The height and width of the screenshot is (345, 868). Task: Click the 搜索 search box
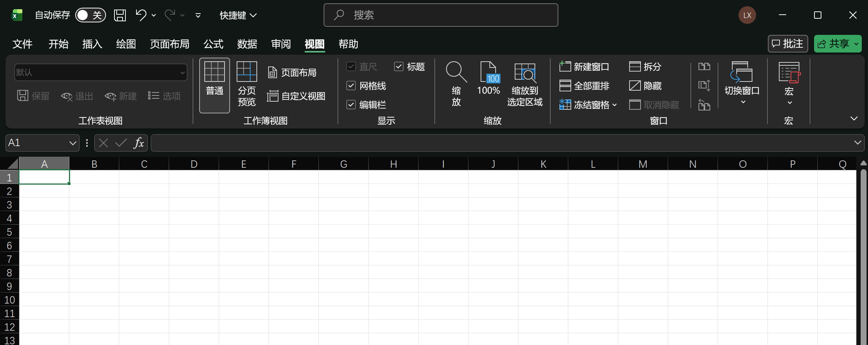pyautogui.click(x=441, y=15)
